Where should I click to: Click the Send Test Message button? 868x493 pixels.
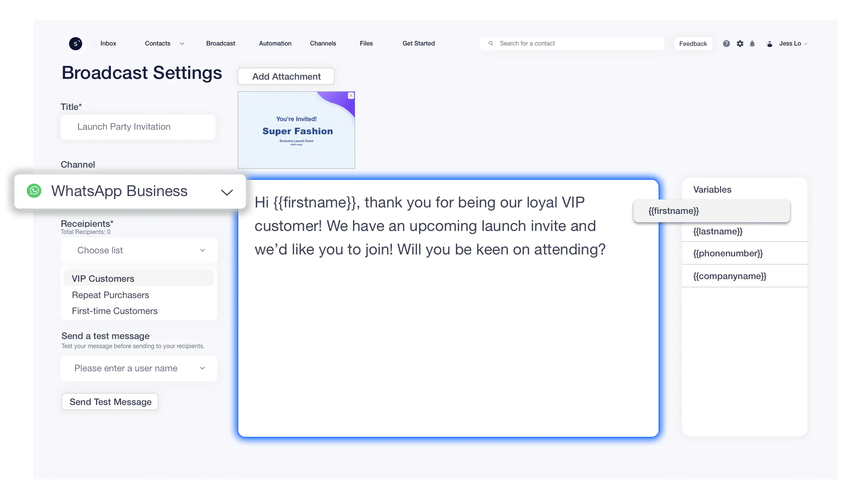tap(110, 401)
